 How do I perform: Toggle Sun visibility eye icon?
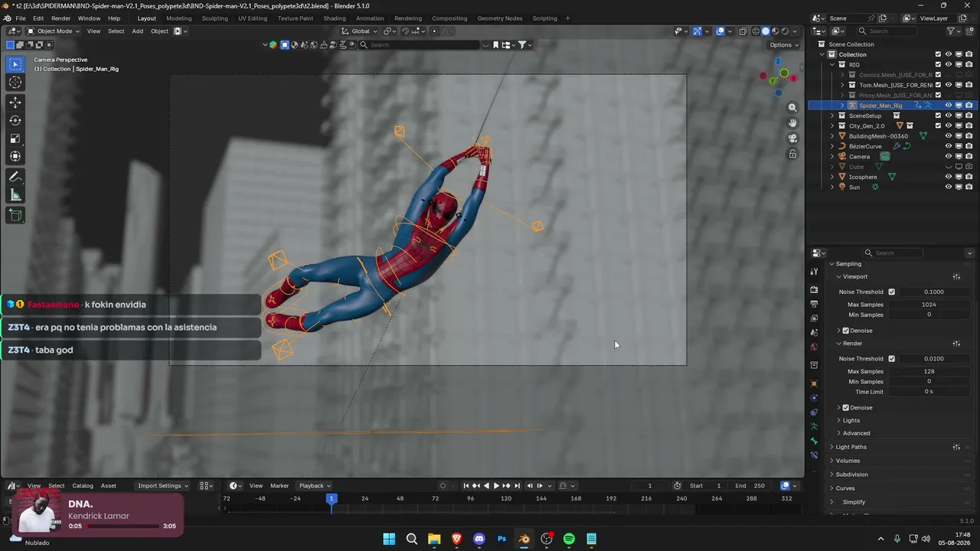click(948, 187)
